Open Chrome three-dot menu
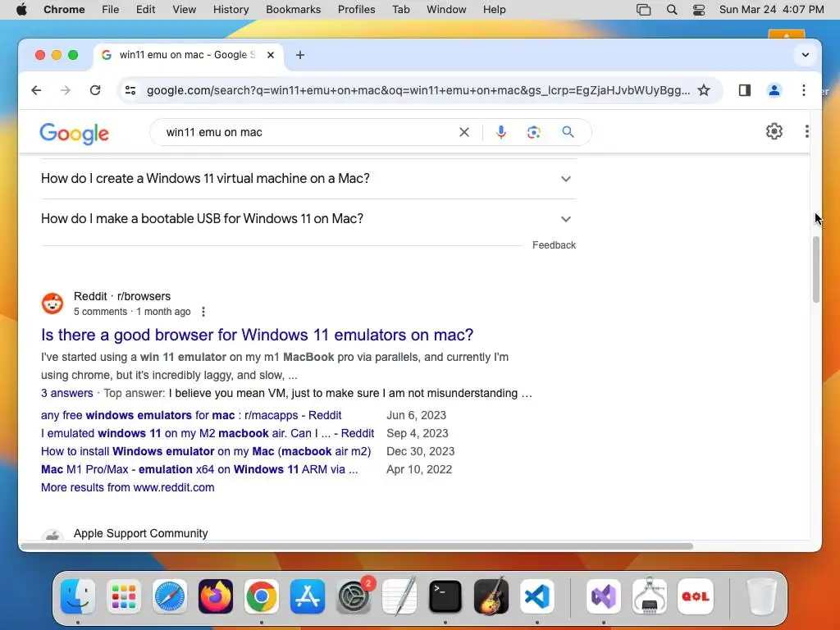 [x=804, y=90]
